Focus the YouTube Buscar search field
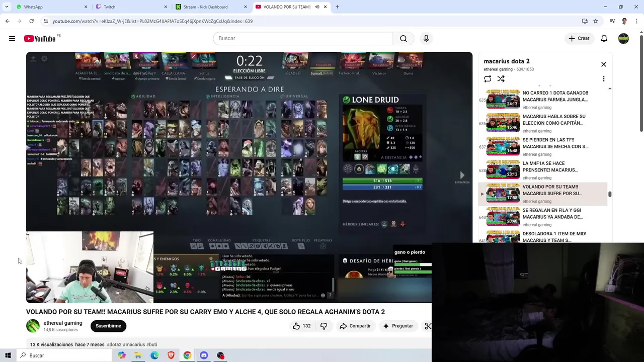The width and height of the screenshot is (644, 362). point(303,38)
